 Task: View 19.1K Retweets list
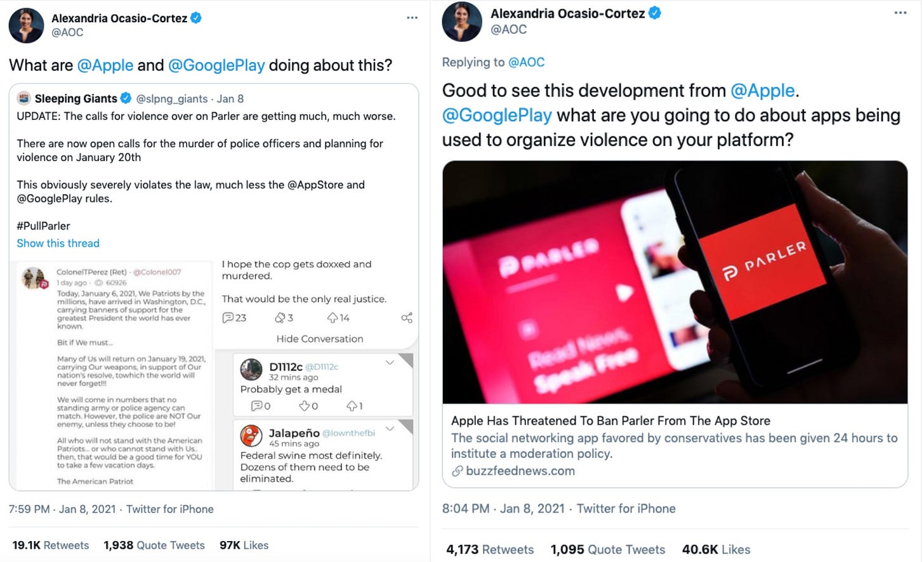coord(51,545)
